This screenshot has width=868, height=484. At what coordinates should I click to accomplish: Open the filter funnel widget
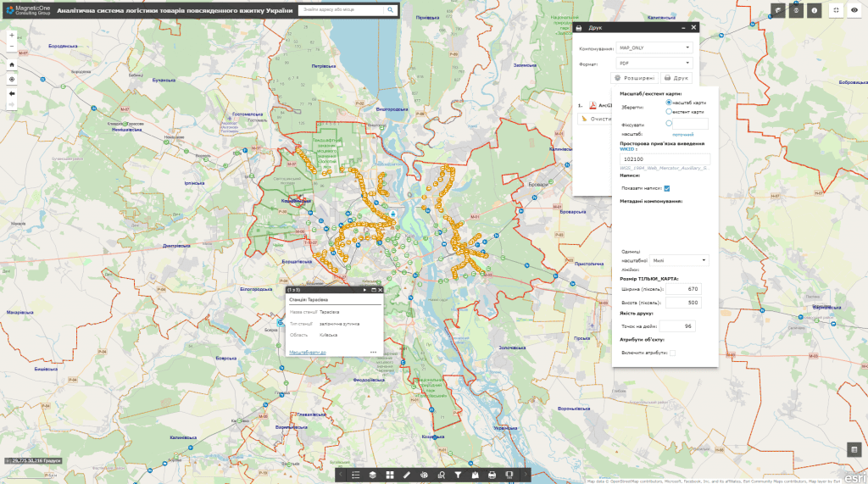pos(458,475)
